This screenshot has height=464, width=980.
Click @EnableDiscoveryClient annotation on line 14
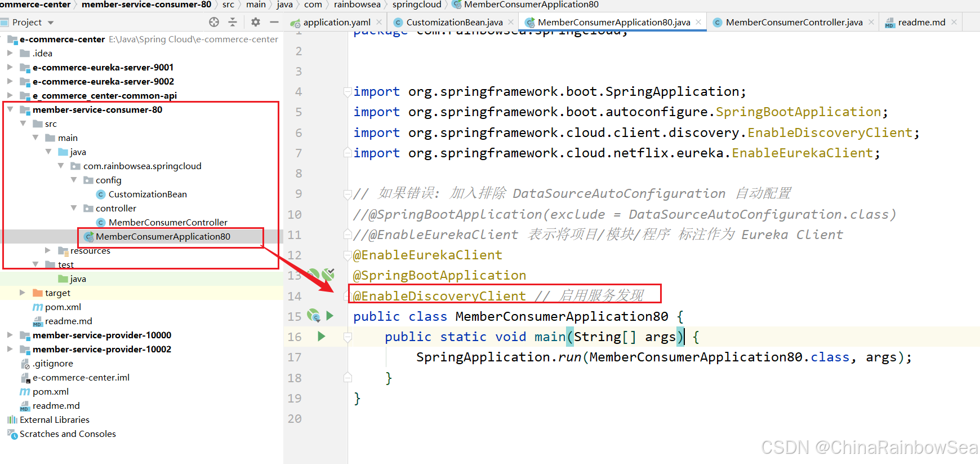(439, 295)
